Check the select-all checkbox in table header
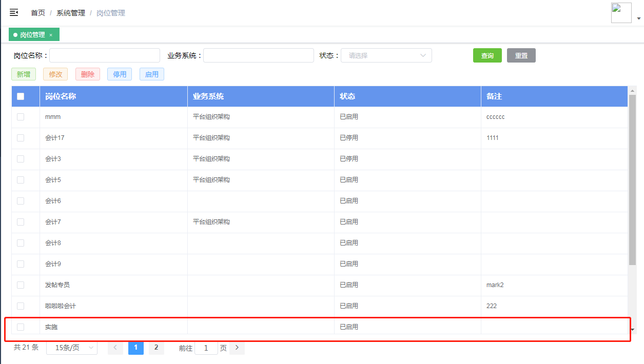The height and width of the screenshot is (364, 644). [x=21, y=96]
